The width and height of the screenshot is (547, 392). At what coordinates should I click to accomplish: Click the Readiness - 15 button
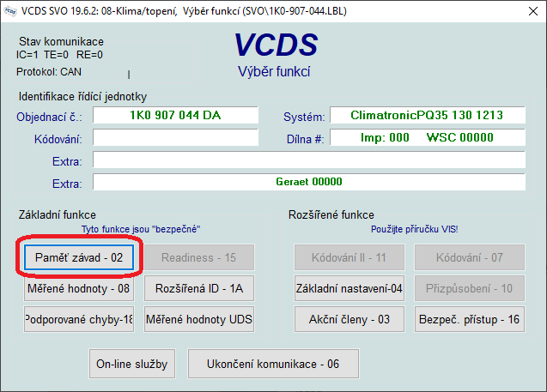coord(199,257)
